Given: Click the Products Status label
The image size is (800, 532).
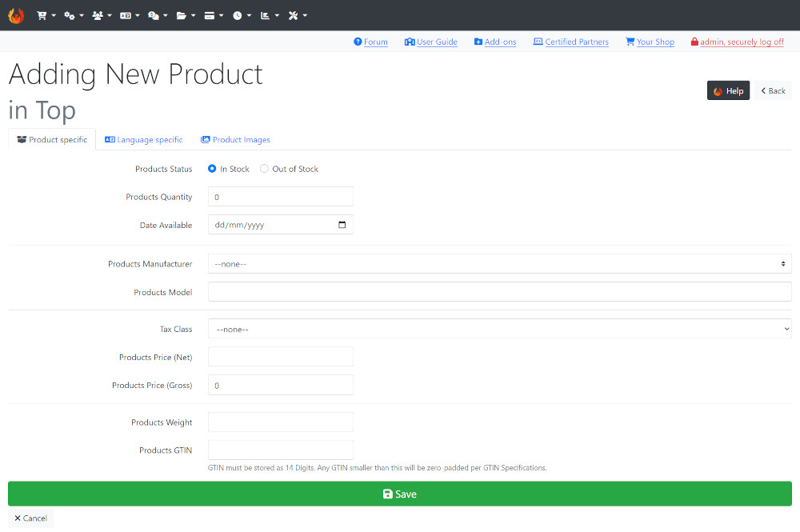Looking at the screenshot, I should coord(164,169).
